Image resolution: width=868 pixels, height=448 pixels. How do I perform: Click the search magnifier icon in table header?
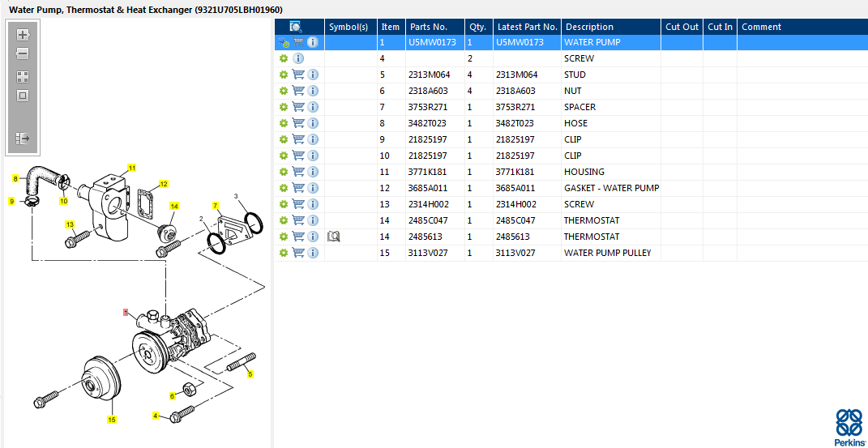click(x=296, y=27)
